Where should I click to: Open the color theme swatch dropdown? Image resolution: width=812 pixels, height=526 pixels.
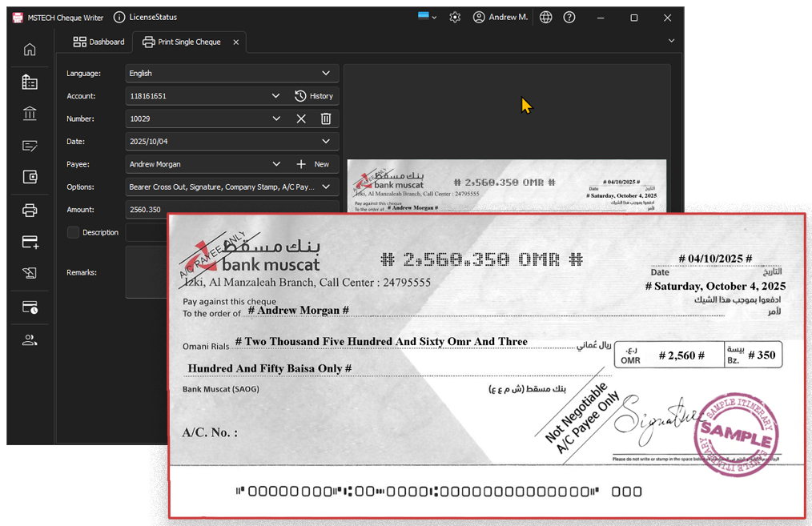click(428, 17)
